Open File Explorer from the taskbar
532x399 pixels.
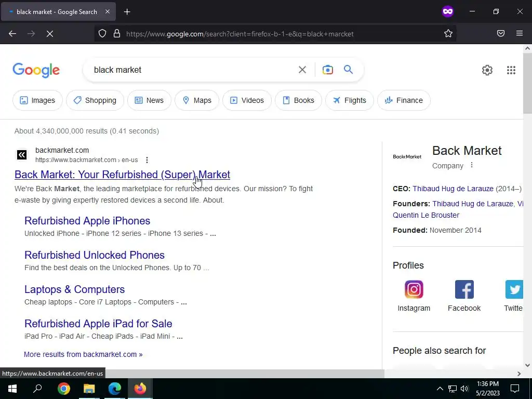[89, 389]
